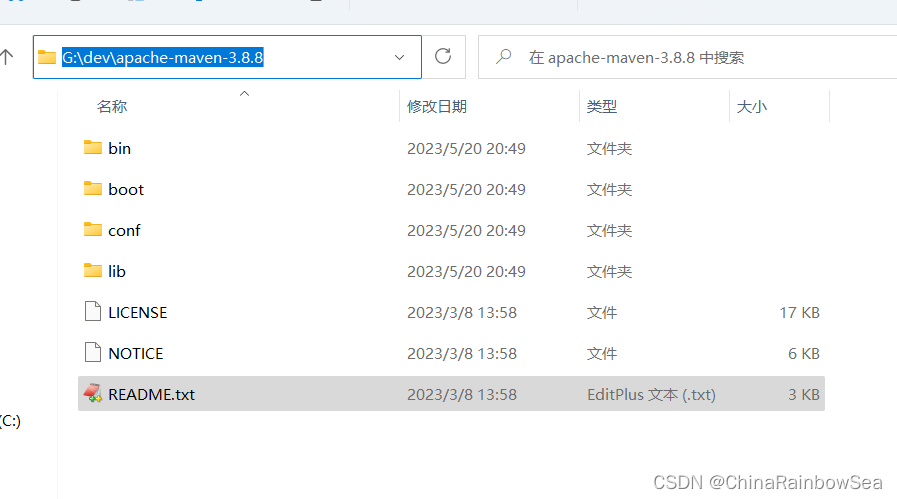Click the 文件 type cell of NOTICE
This screenshot has width=897, height=499.
click(x=602, y=354)
